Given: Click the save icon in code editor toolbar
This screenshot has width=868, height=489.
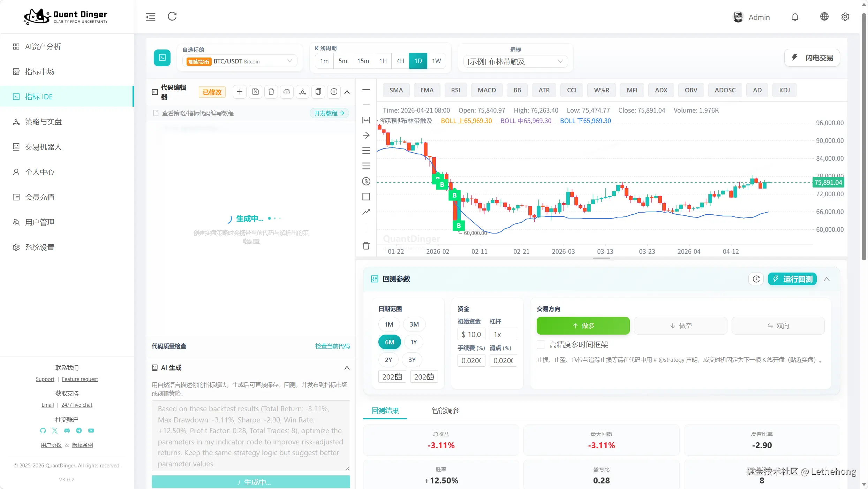Looking at the screenshot, I should 255,92.
